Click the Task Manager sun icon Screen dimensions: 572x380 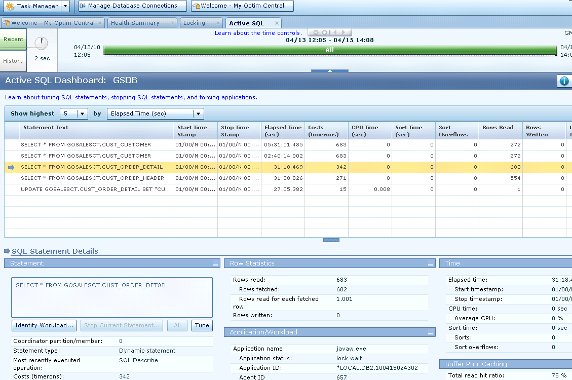click(x=10, y=6)
